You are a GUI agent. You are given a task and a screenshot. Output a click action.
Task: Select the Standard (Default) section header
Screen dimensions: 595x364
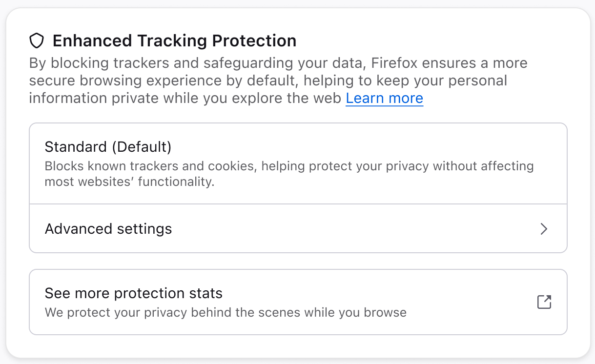pyautogui.click(x=108, y=146)
